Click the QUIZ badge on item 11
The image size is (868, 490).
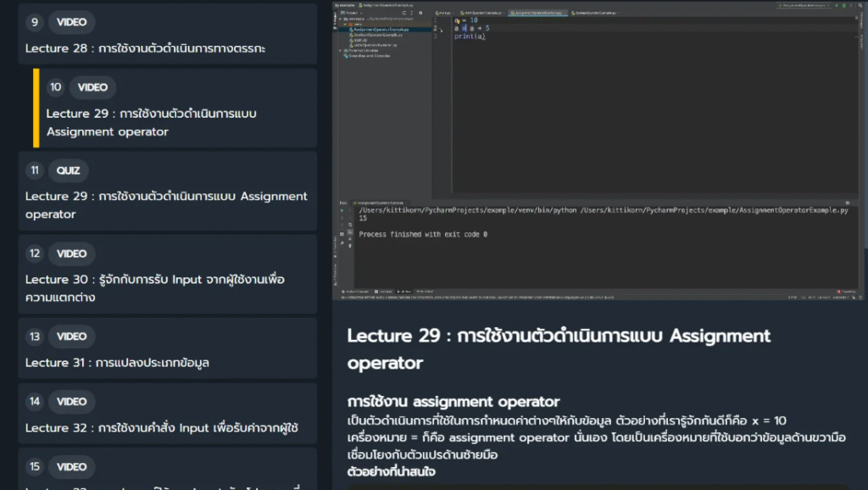click(69, 170)
